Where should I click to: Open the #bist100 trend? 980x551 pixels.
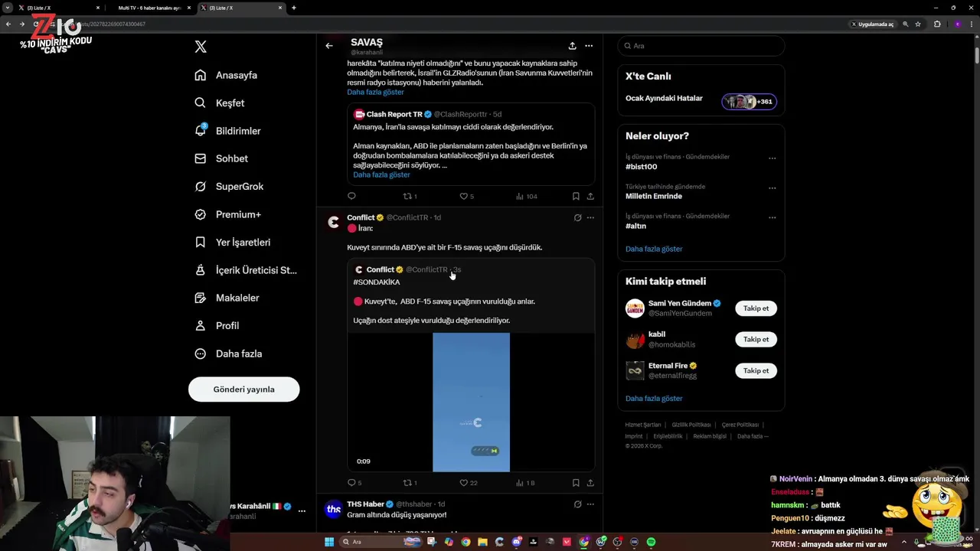(x=641, y=167)
